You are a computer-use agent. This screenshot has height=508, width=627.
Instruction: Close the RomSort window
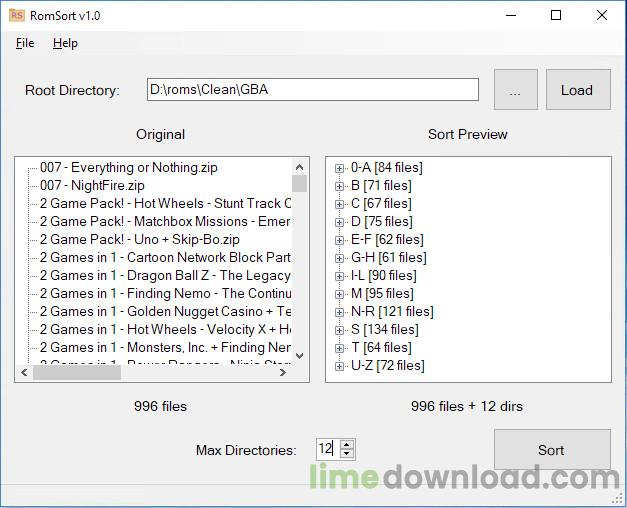[x=601, y=15]
